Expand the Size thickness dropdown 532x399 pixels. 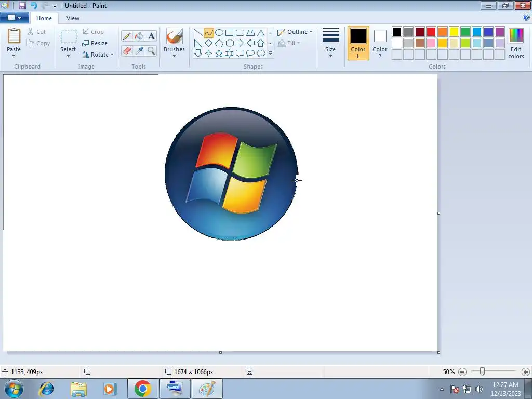[330, 56]
